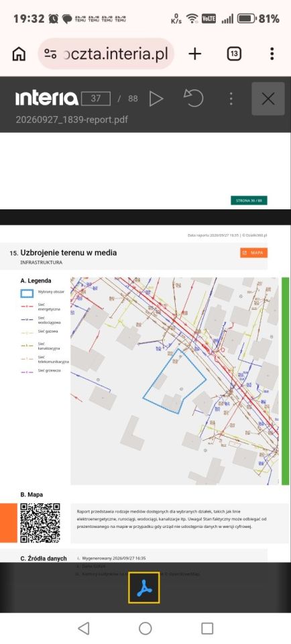
Task: Tap heading Uzbrojenie terenu w media
Action: pyautogui.click(x=68, y=253)
